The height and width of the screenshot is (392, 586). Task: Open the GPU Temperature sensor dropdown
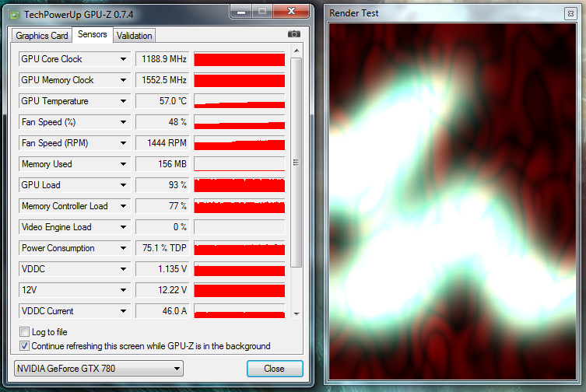click(x=123, y=101)
